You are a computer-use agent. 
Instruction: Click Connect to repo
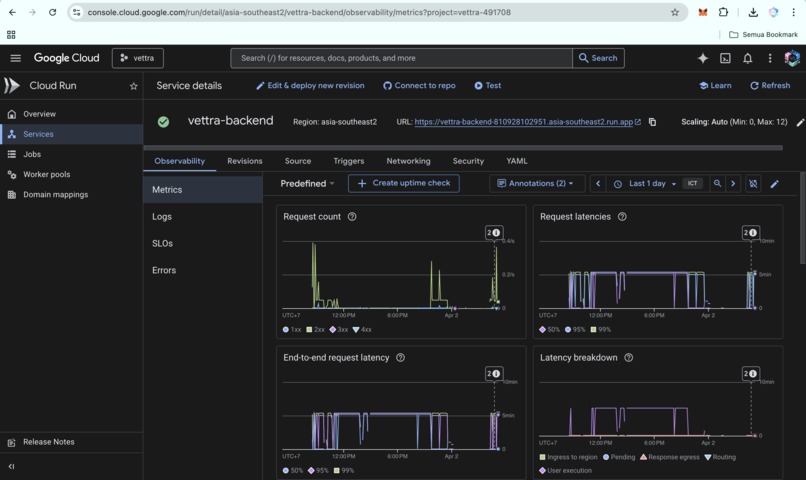tap(419, 86)
